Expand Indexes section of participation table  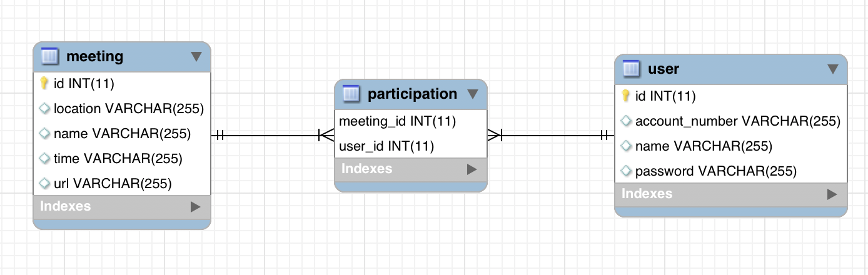coord(472,169)
